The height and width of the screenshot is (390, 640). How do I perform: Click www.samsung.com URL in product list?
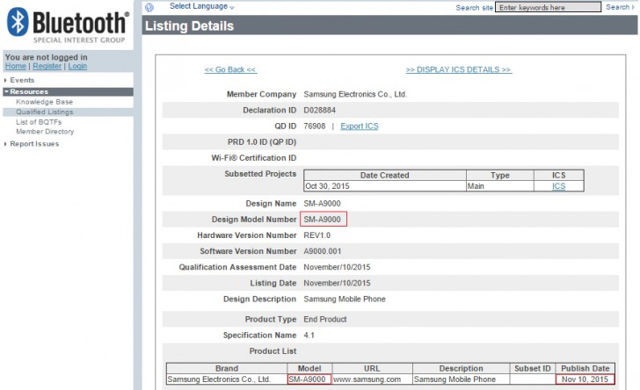point(367,379)
